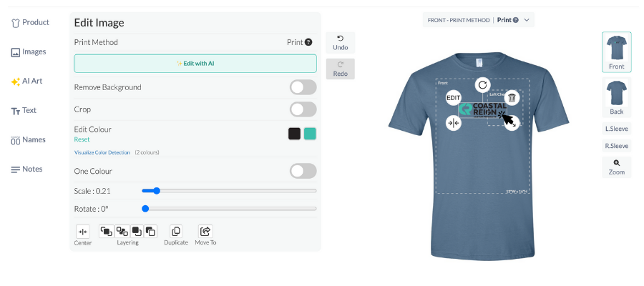
Task: Open the Images sidebar tab
Action: [x=29, y=51]
